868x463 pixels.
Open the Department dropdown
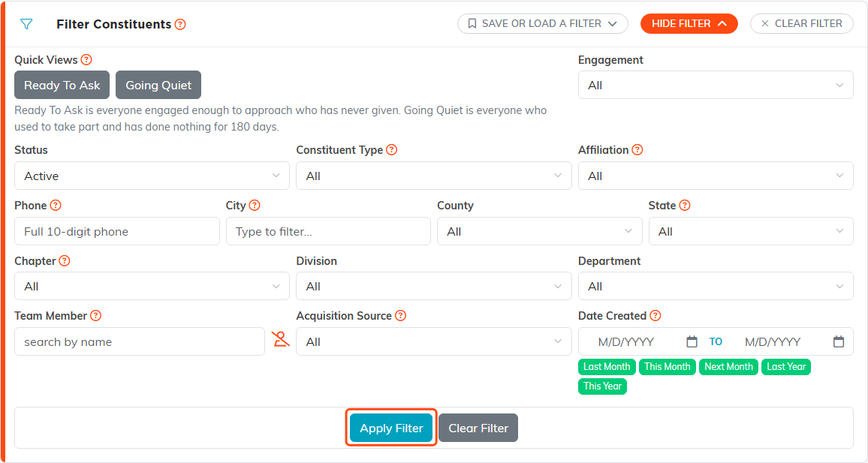(x=716, y=286)
